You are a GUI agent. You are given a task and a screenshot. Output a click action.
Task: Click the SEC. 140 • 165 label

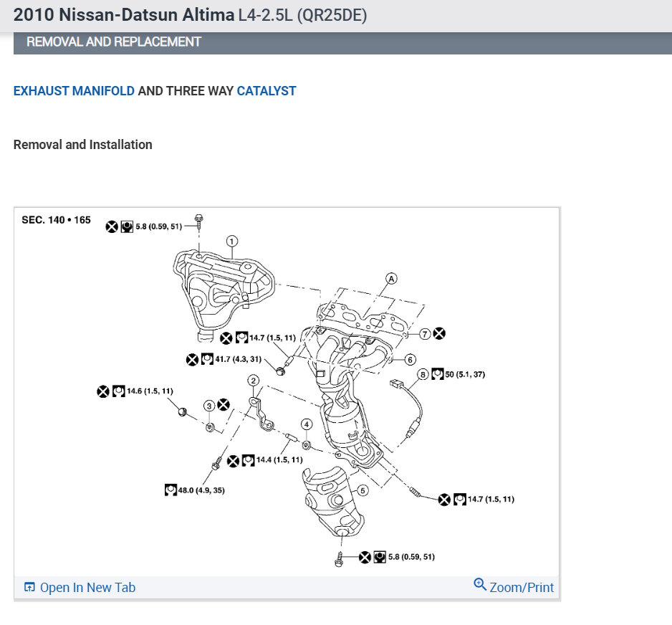coord(56,220)
